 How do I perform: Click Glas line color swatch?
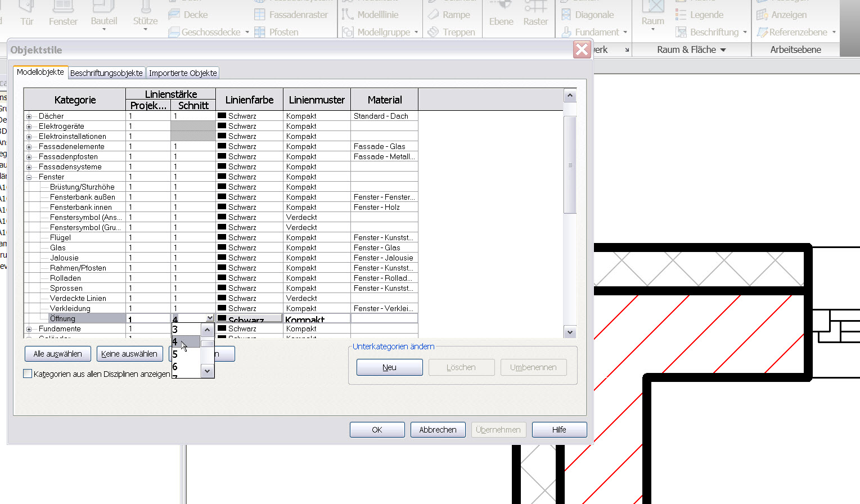pos(222,247)
